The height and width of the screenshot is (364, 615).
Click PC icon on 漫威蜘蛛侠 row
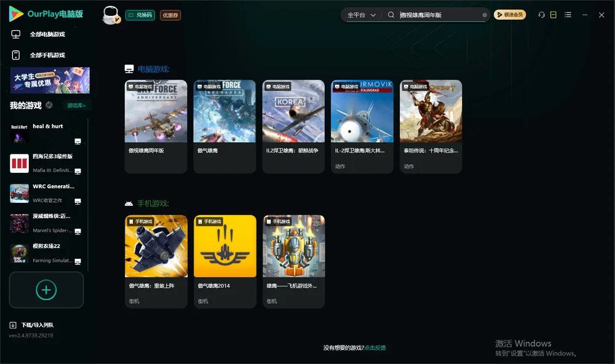[77, 231]
